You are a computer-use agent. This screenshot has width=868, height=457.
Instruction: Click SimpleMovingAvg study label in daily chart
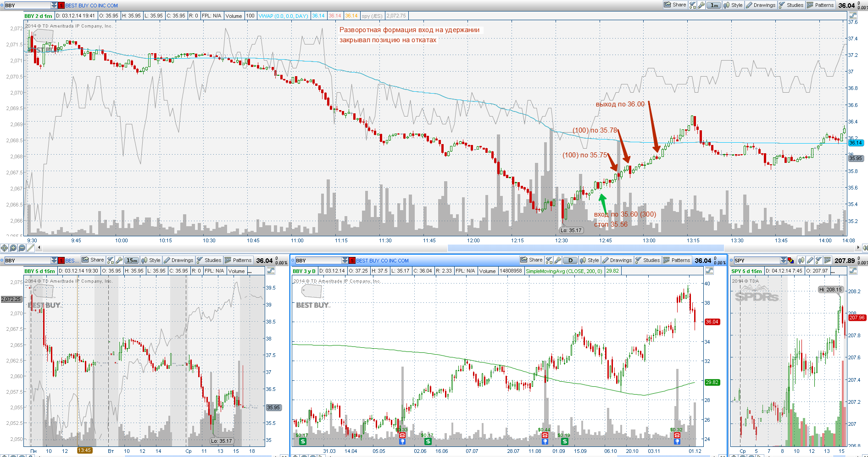[564, 271]
